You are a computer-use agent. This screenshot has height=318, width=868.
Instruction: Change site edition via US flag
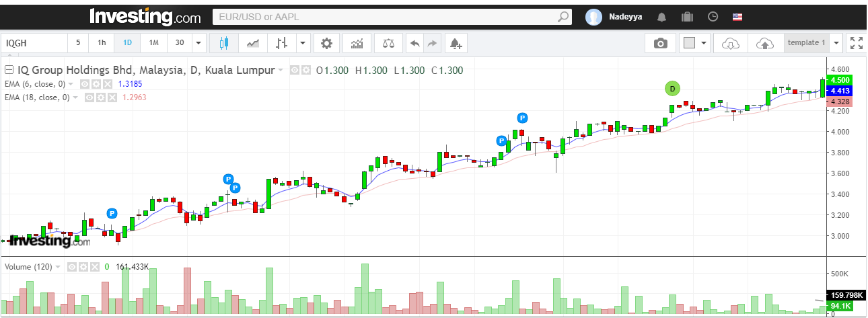(x=737, y=17)
